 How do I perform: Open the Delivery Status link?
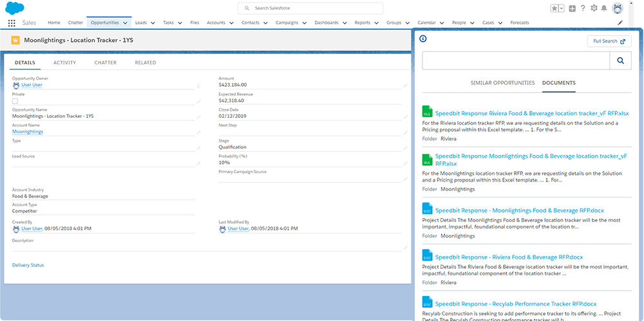[x=28, y=265]
